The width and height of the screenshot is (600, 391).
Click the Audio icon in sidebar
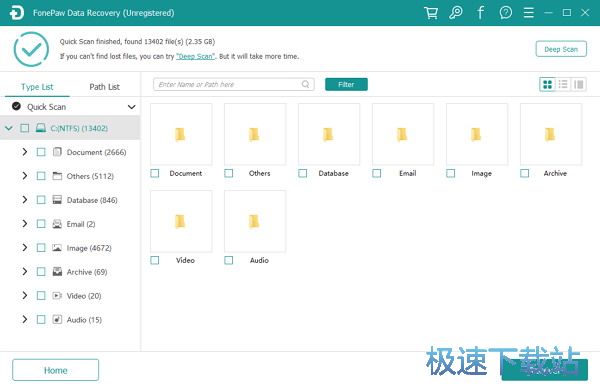(x=57, y=319)
